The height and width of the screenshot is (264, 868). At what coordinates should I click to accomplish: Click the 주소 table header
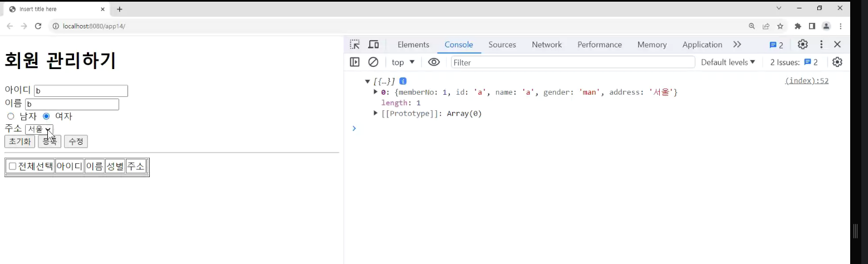tap(136, 167)
